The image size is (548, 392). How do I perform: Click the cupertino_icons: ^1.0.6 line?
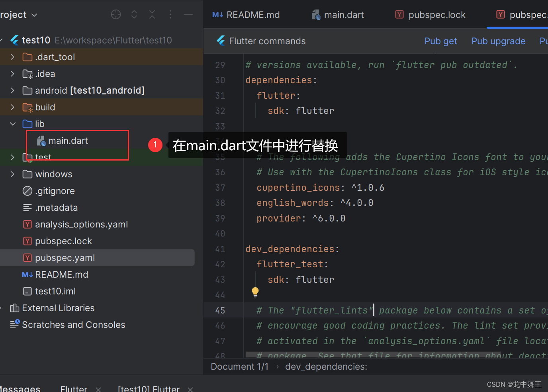[x=321, y=188]
